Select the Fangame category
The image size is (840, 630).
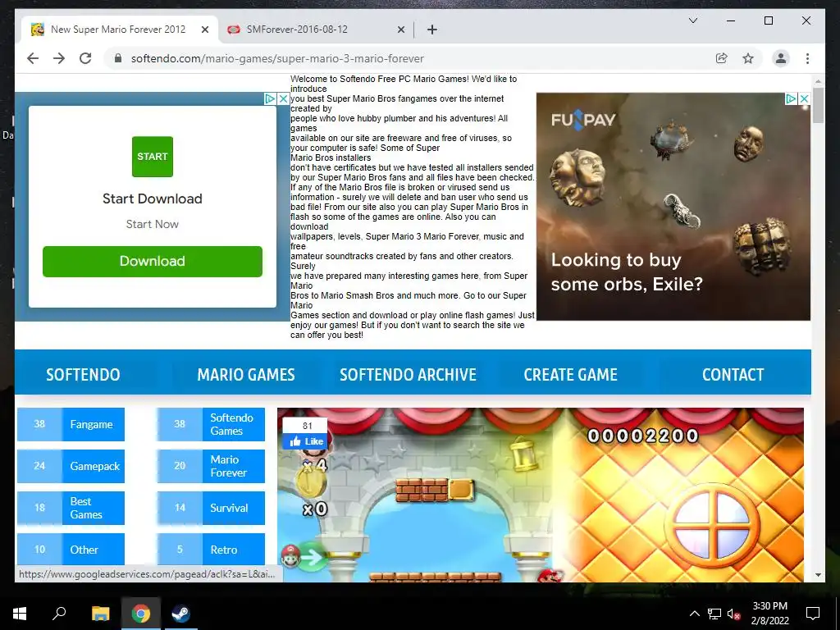coord(71,424)
